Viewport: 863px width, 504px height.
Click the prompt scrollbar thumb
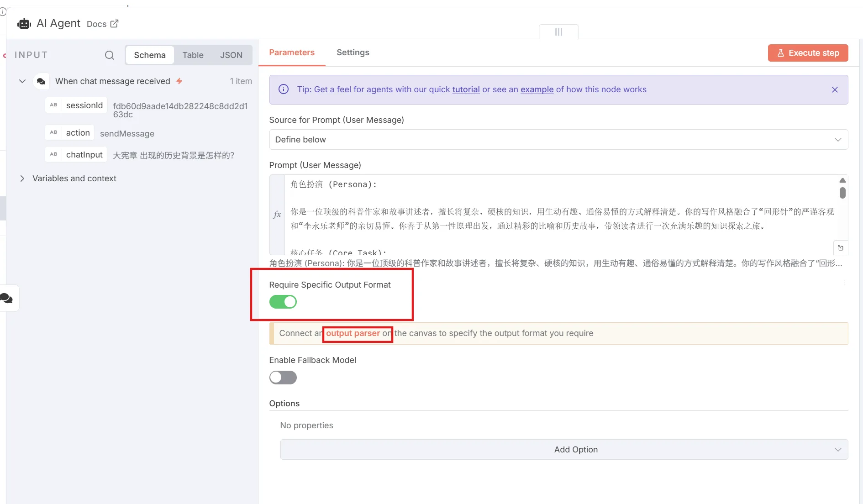point(842,193)
